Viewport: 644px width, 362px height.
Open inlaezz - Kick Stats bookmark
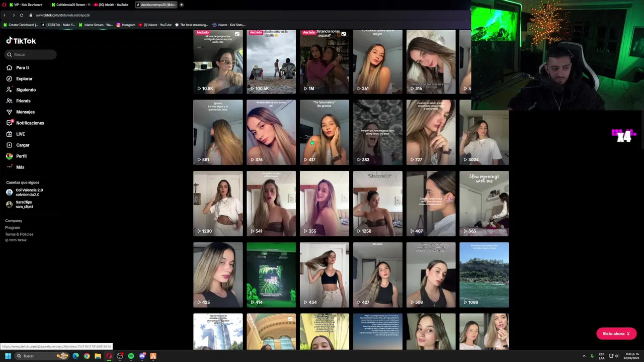point(229,25)
